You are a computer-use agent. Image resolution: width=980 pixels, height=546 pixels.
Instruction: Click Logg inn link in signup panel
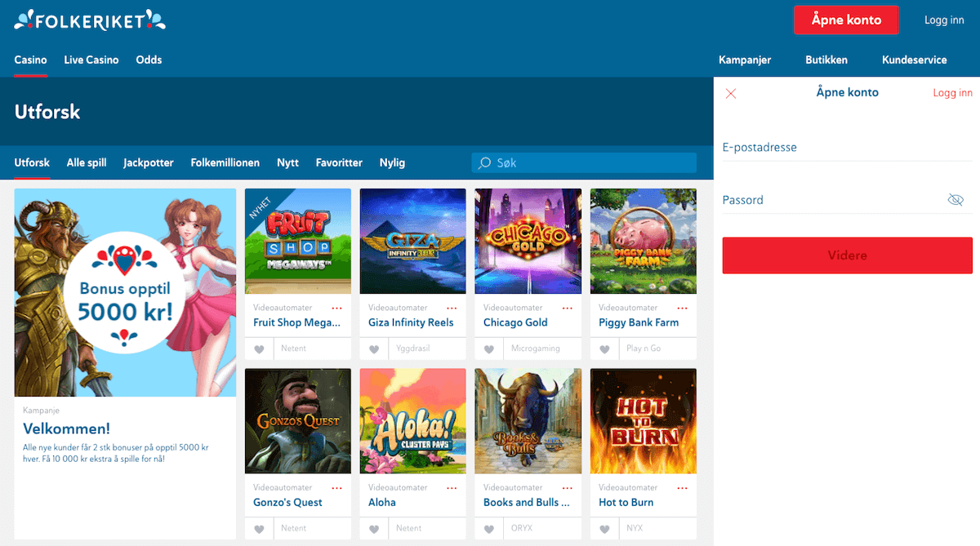pos(952,93)
